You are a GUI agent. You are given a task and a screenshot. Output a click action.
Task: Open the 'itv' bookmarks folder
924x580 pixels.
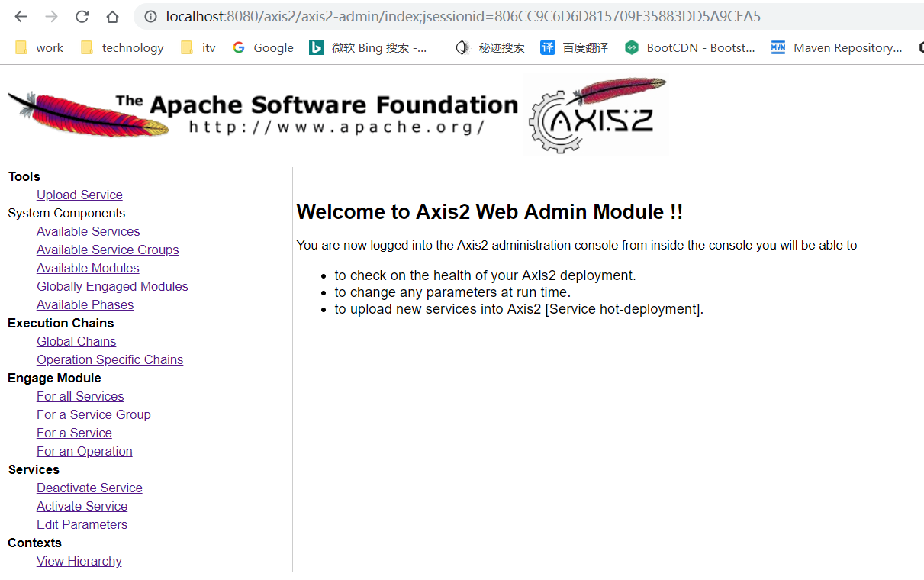pos(198,47)
